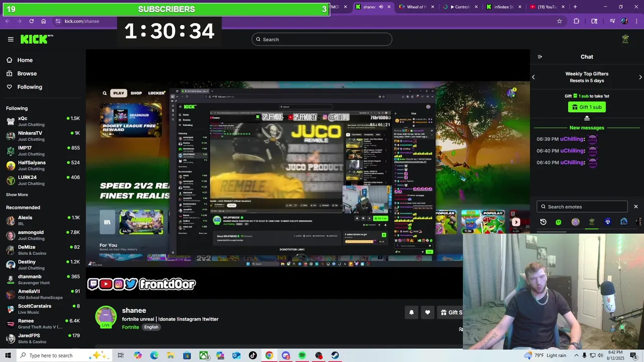Click the Gift Subs button
This screenshot has width=644, height=362.
pyautogui.click(x=451, y=312)
